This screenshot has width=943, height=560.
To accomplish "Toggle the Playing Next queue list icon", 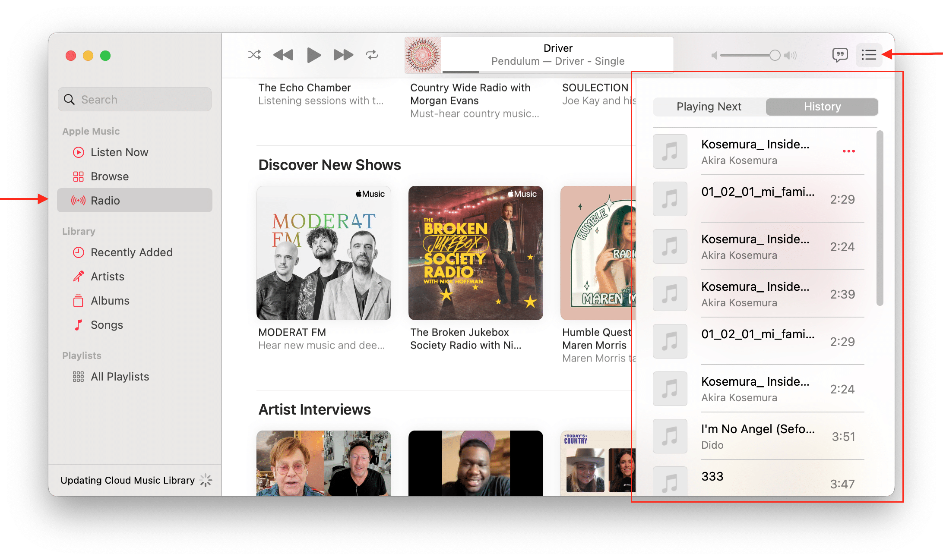I will tap(869, 55).
